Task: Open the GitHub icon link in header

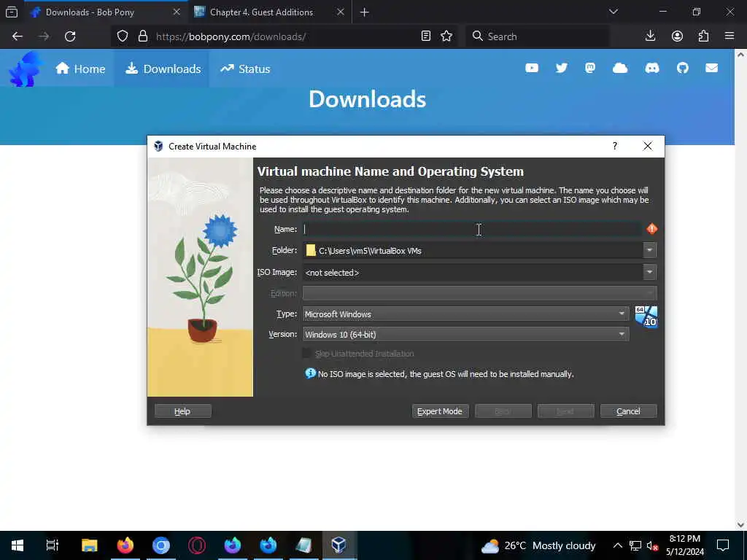Action: (x=682, y=68)
